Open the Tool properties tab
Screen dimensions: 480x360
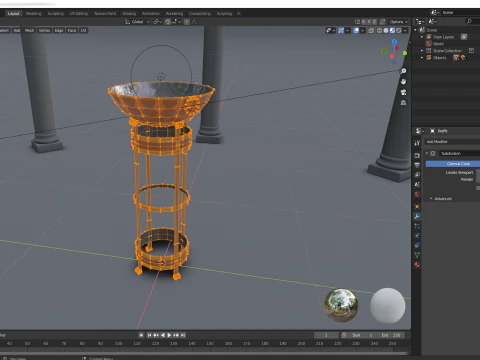[417, 143]
